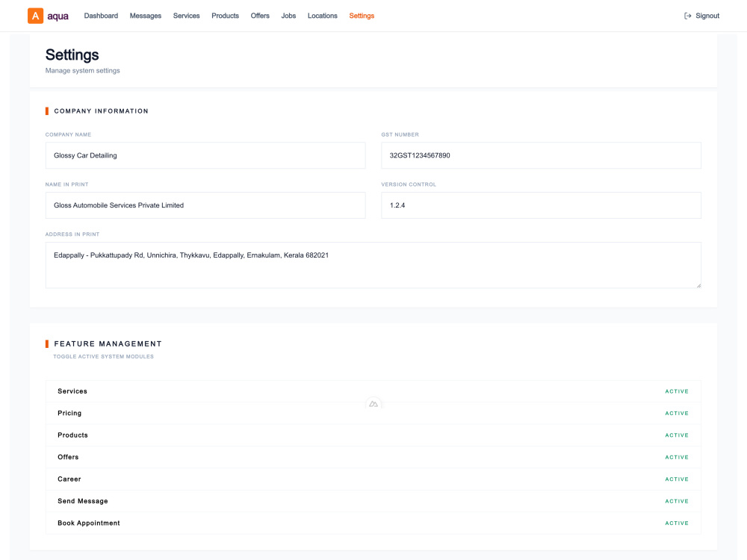Click the Name in Print field
The width and height of the screenshot is (747, 560).
[x=205, y=205]
